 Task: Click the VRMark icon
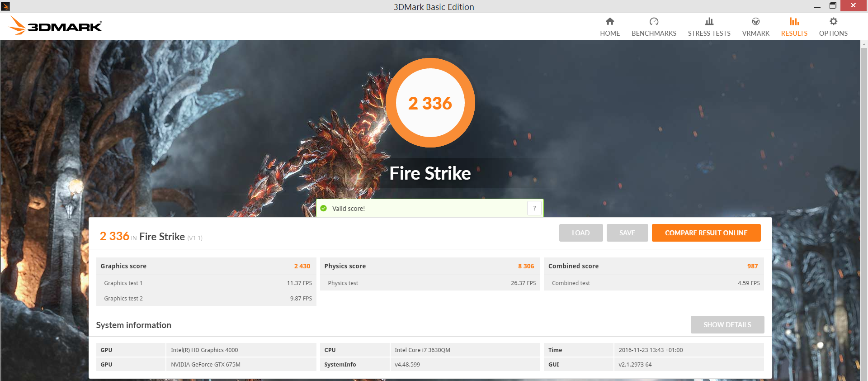[x=756, y=21]
